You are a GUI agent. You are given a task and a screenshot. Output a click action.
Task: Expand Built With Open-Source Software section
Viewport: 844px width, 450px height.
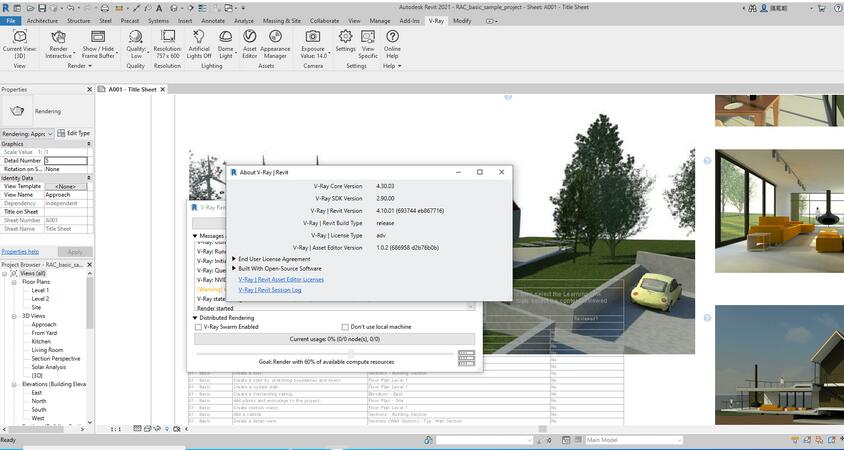pyautogui.click(x=234, y=268)
